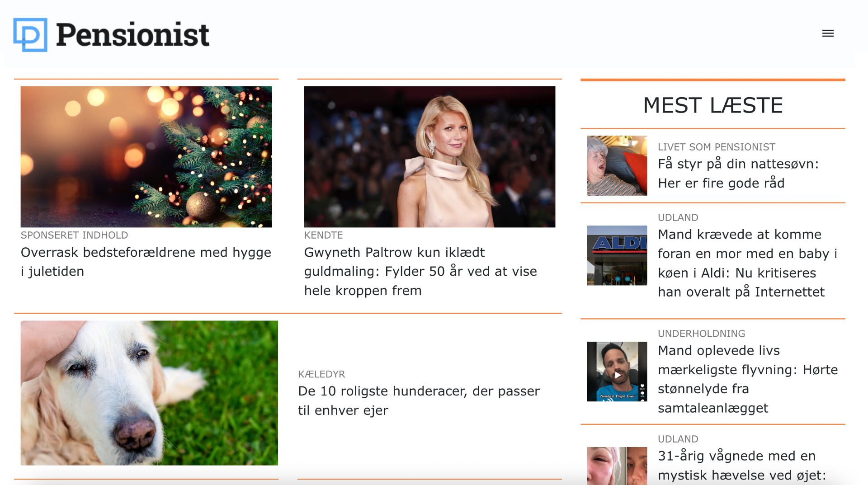The width and height of the screenshot is (868, 485).
Task: Click the Pensionist site name text
Action: pos(132,35)
